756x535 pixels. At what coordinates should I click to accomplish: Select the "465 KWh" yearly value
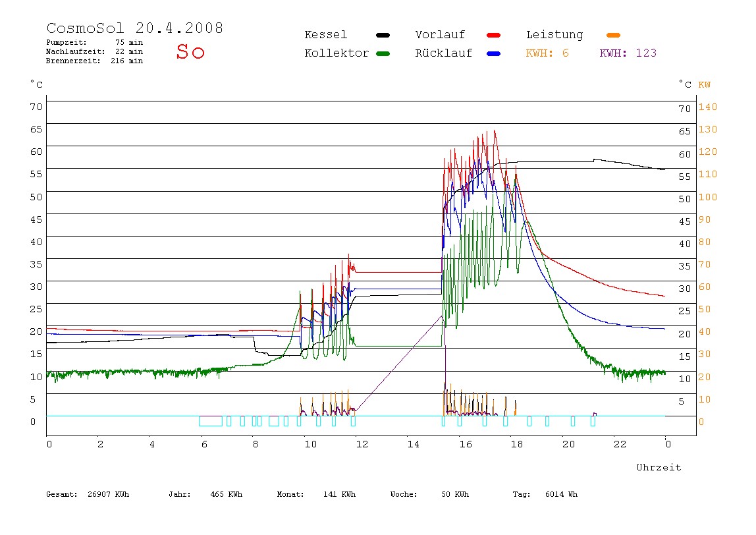227,494
